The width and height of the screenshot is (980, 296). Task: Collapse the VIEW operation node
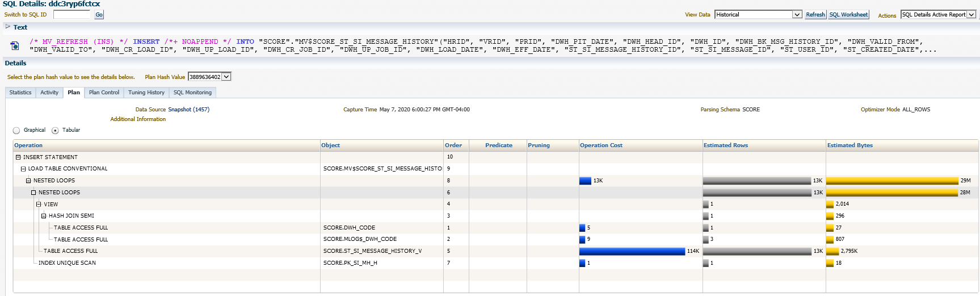tap(39, 205)
